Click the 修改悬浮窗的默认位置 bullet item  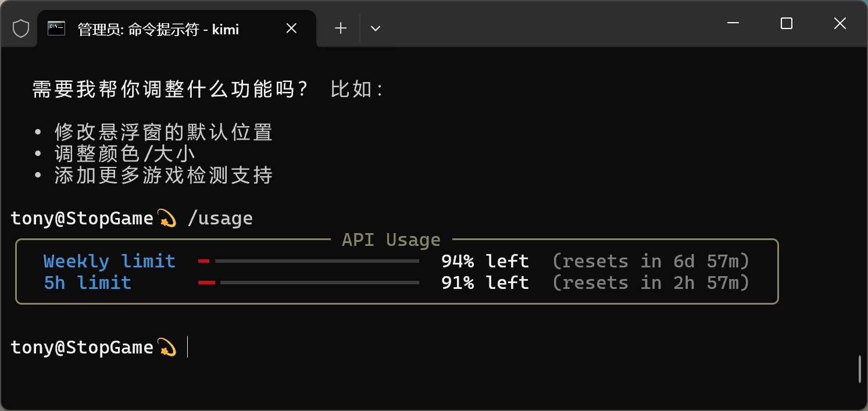click(x=163, y=133)
